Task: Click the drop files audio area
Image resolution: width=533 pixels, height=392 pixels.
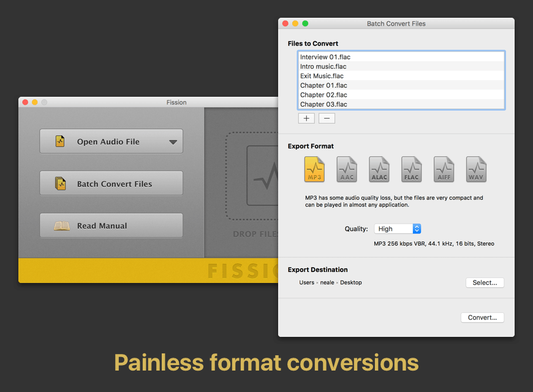Action: 252,178
